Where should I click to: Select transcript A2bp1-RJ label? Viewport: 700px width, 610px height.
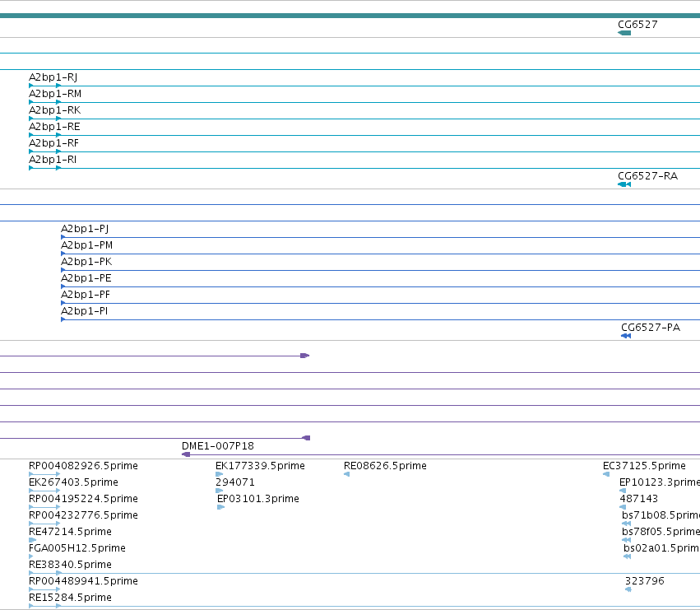(53, 77)
